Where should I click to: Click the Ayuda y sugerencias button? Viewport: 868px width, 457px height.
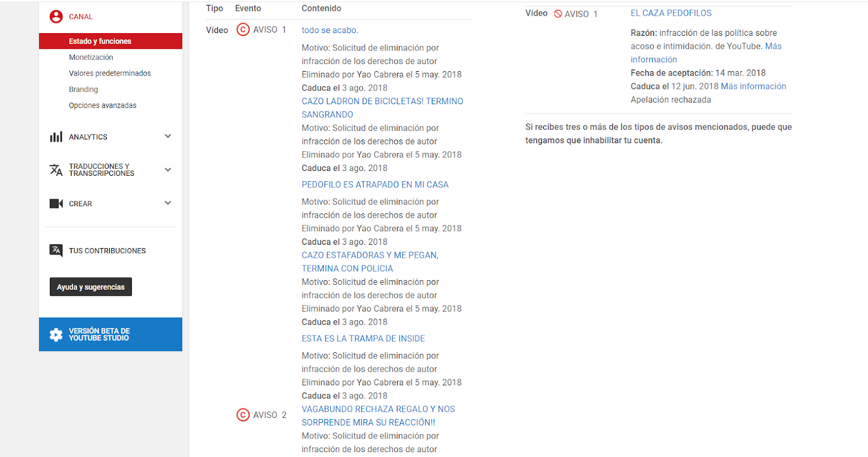coord(91,287)
